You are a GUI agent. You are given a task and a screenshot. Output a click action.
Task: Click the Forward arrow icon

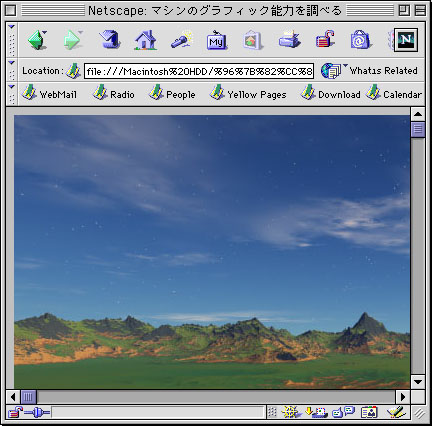tap(73, 40)
